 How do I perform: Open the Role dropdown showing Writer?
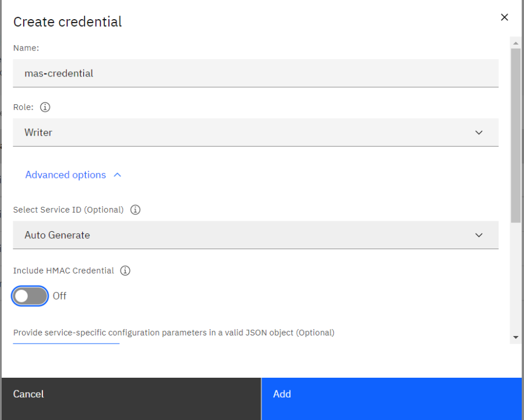pos(256,132)
